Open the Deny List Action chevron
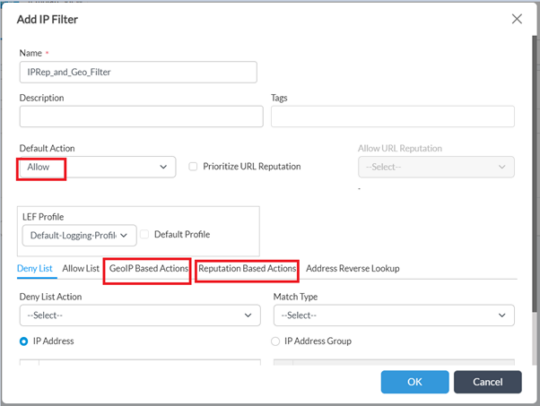 248,315
